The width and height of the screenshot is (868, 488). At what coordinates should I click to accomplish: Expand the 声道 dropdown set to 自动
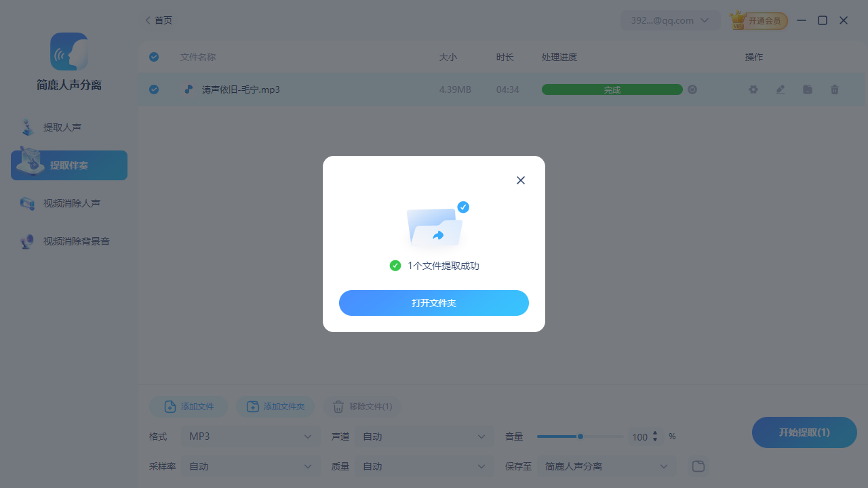pos(424,436)
